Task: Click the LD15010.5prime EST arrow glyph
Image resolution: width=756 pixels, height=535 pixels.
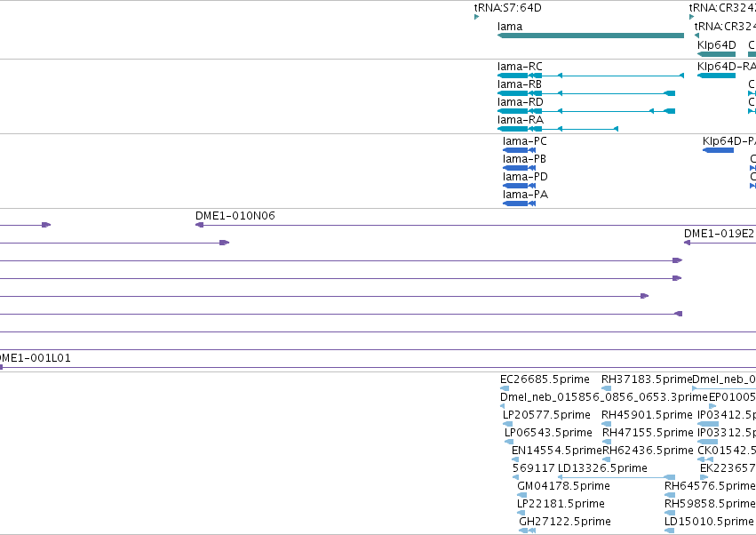Action: pos(669,531)
